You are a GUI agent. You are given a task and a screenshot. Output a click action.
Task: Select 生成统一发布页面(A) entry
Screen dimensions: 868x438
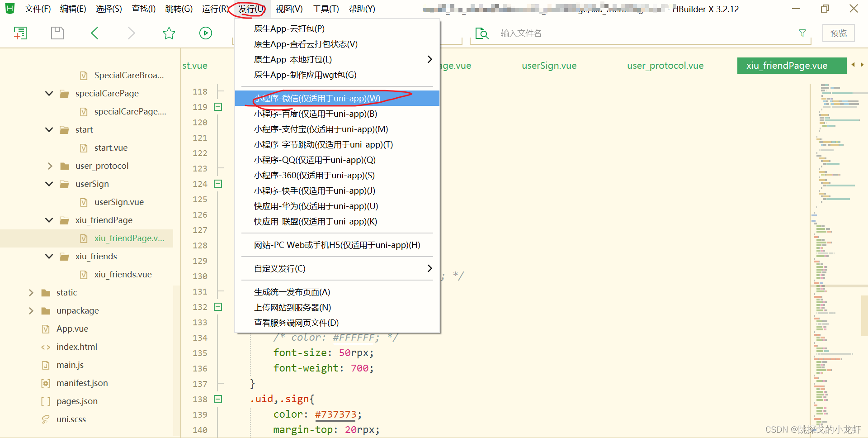(x=337, y=292)
